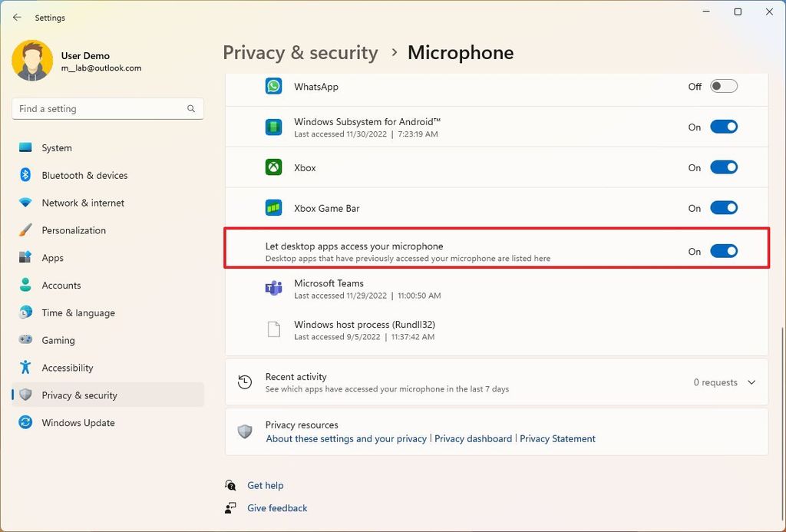Click the Windows host process document icon

[273, 330]
